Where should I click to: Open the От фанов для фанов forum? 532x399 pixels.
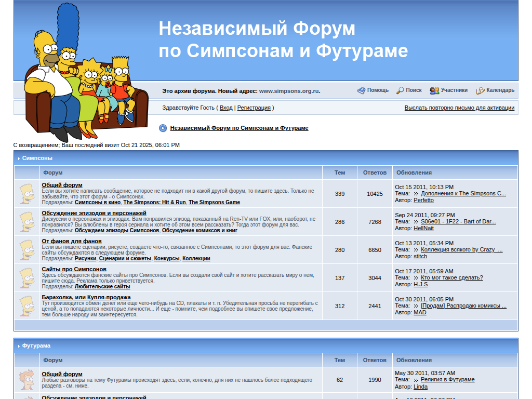[x=72, y=241]
